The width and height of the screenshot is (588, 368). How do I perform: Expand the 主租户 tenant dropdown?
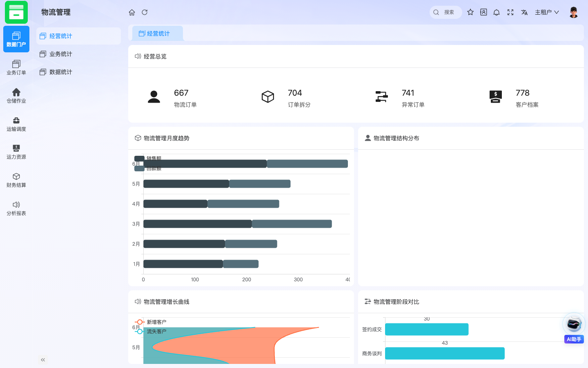(x=547, y=12)
